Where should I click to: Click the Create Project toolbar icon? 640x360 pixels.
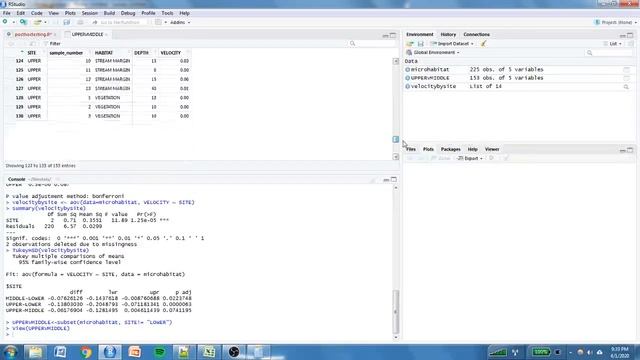coord(23,22)
